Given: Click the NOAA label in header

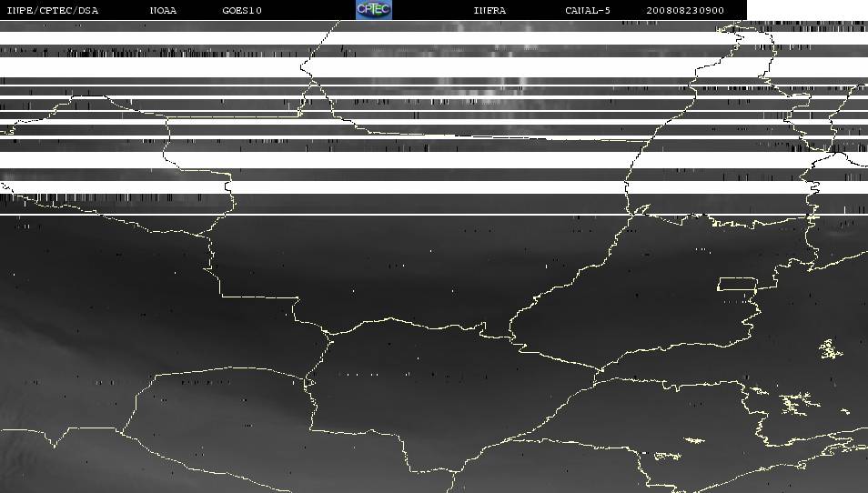Looking at the screenshot, I should pos(163,11).
